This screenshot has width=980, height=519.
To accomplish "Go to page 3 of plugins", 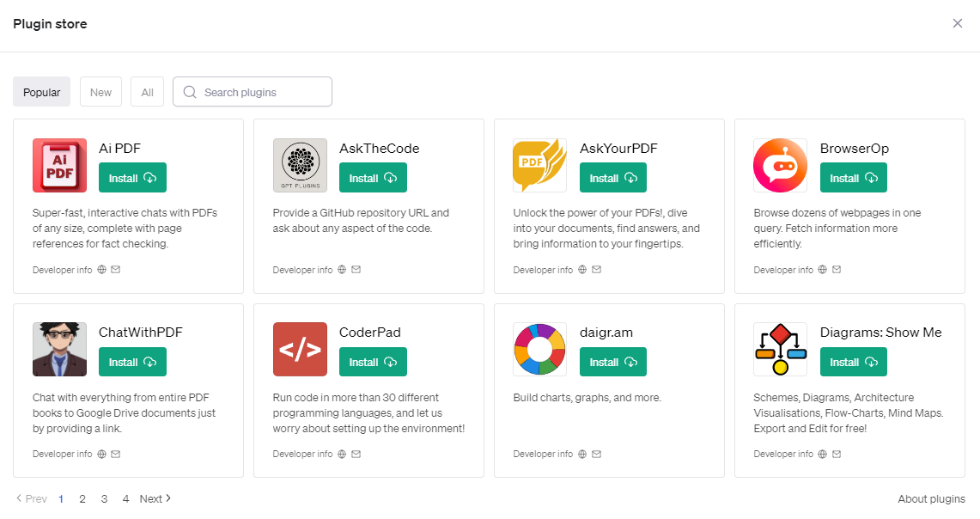I will click(x=105, y=498).
